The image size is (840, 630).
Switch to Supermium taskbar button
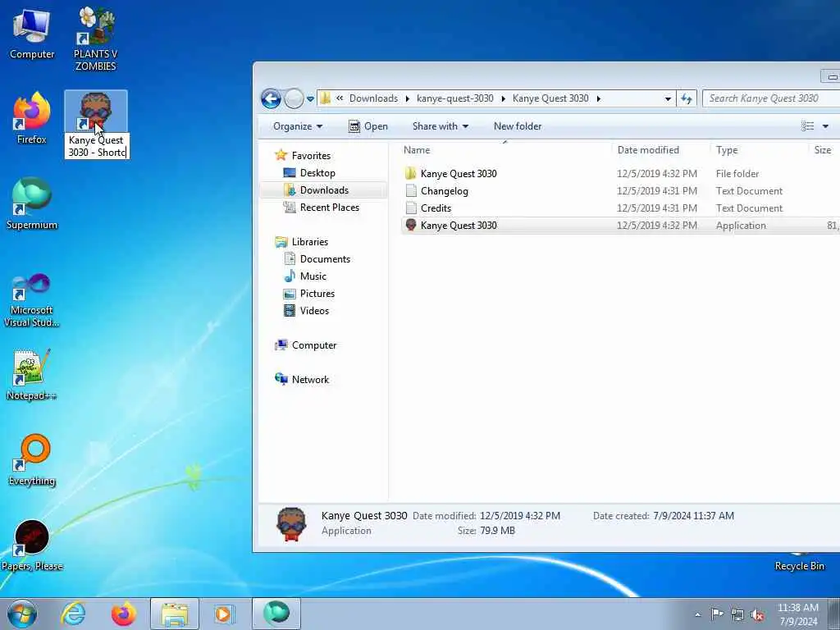click(276, 614)
